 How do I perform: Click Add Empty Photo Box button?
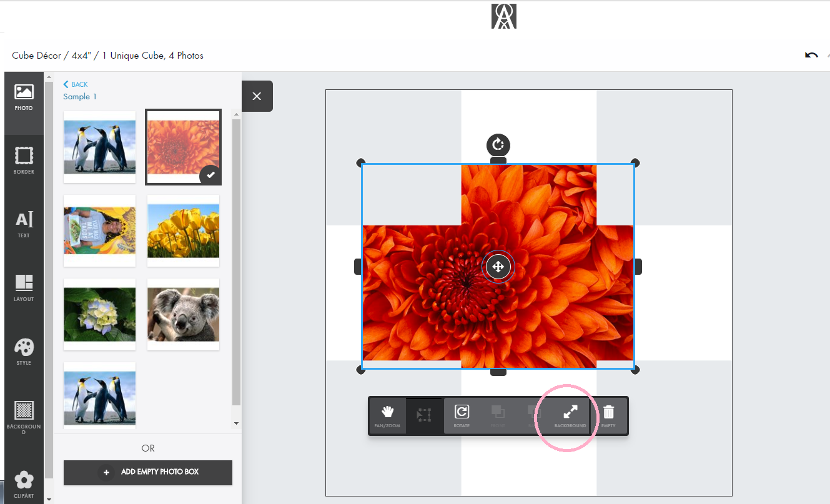pyautogui.click(x=148, y=472)
